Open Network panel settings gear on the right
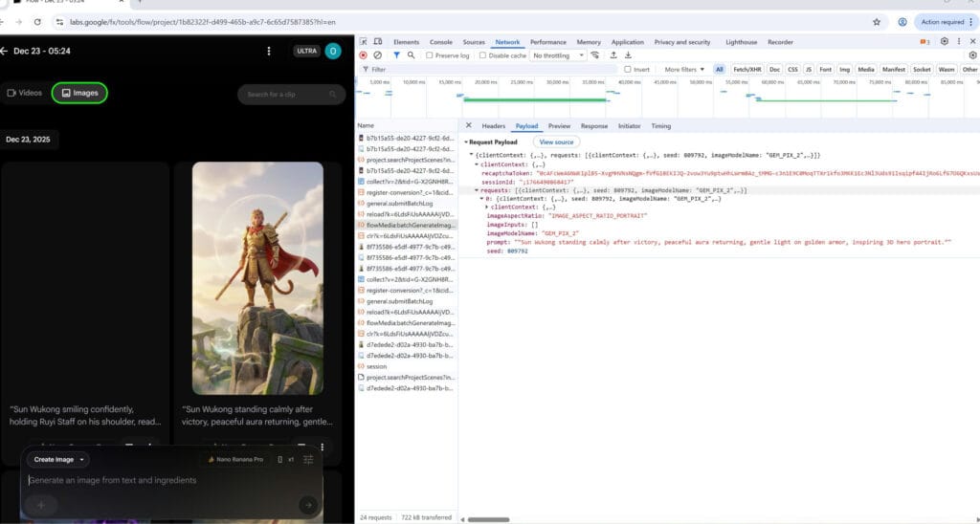 [x=972, y=55]
